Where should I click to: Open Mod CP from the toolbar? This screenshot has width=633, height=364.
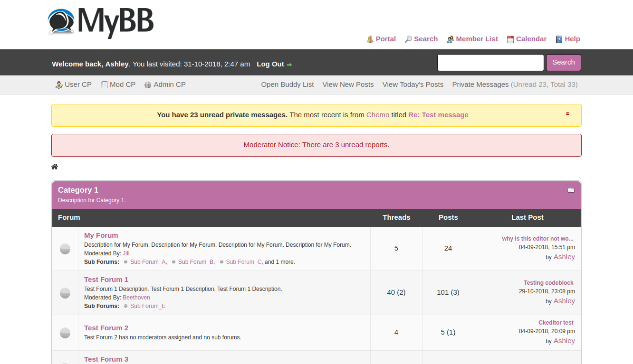pyautogui.click(x=122, y=84)
